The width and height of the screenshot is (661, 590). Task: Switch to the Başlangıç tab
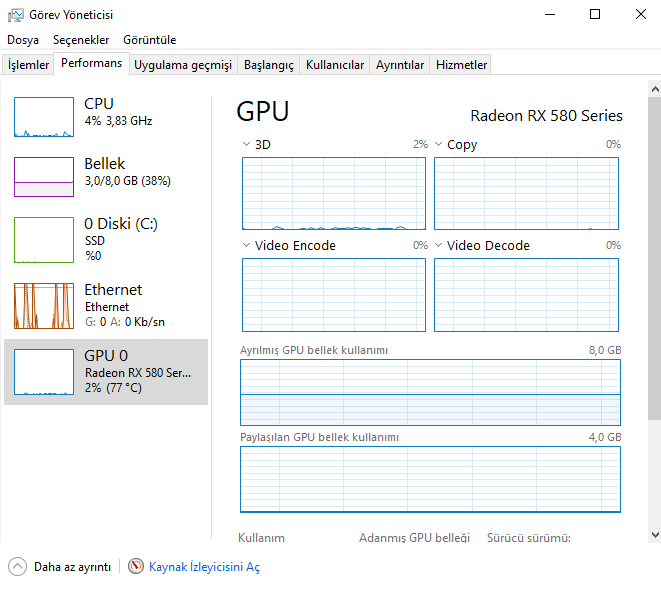coord(269,65)
